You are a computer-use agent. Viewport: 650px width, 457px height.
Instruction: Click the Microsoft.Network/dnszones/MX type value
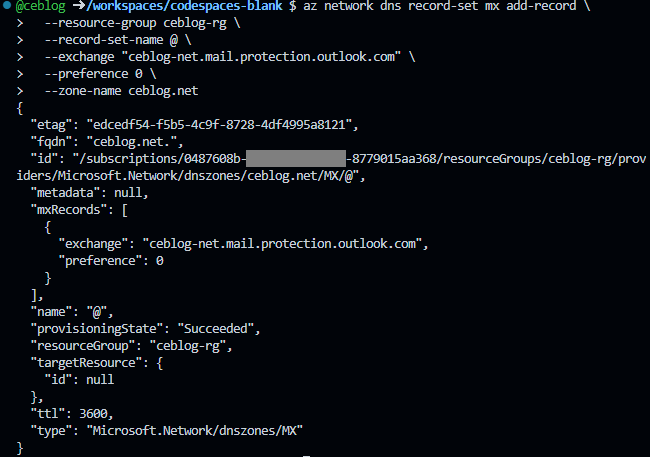coord(194,430)
